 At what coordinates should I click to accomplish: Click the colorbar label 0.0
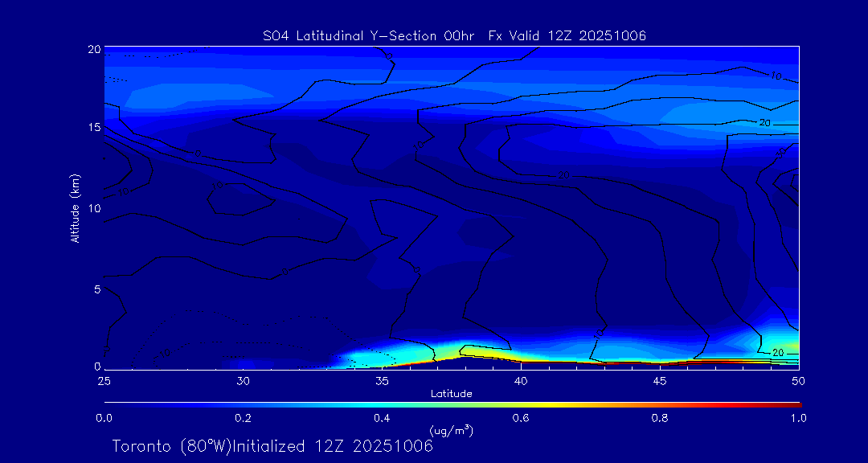point(104,418)
